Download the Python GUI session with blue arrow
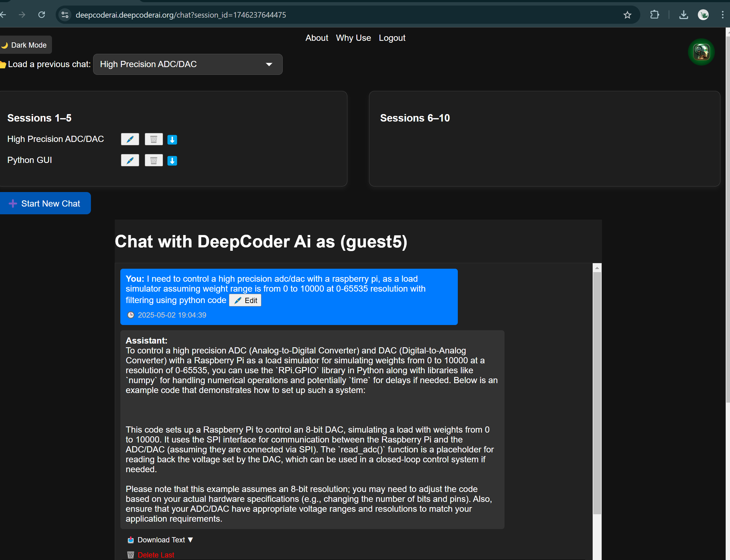The width and height of the screenshot is (730, 560). tap(172, 161)
